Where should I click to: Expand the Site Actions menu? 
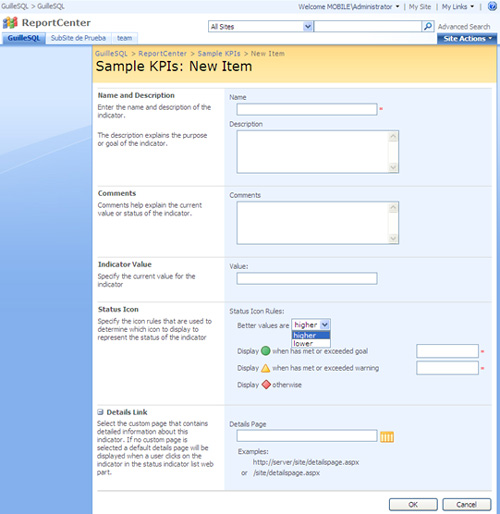coord(467,39)
